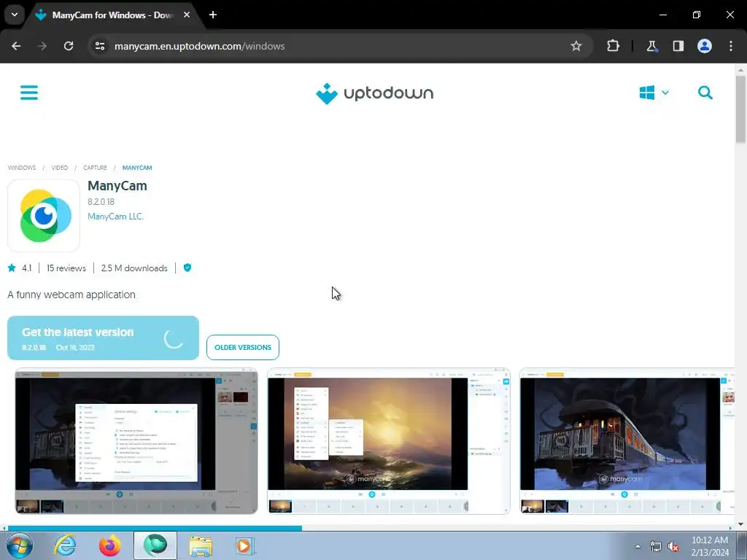Click the verified shield badge
The height and width of the screenshot is (560, 747).
coord(187,268)
